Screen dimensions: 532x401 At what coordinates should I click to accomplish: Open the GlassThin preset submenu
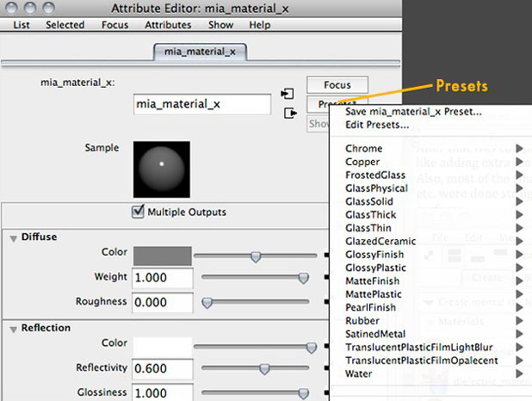430,228
